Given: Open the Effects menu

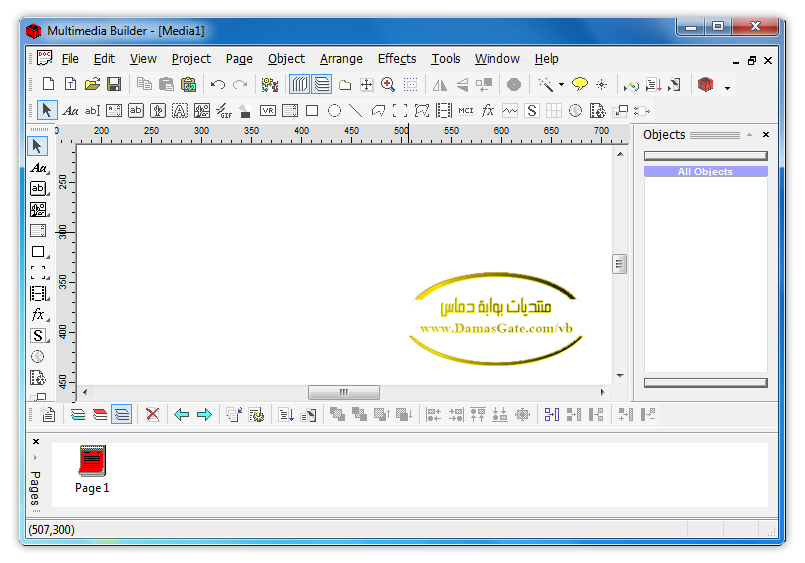Looking at the screenshot, I should 397,59.
